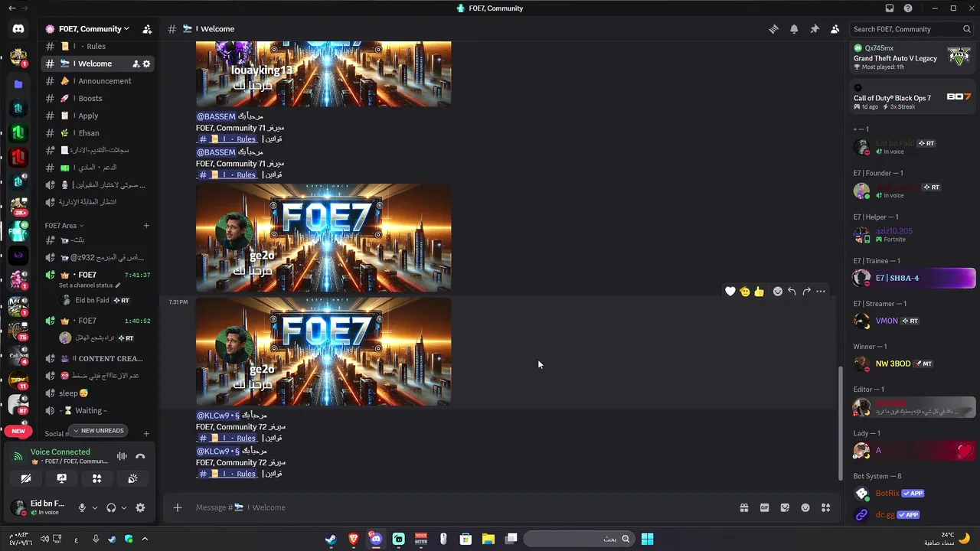Open the E7 | SH8A-4 member profile
980x551 pixels.
point(914,278)
